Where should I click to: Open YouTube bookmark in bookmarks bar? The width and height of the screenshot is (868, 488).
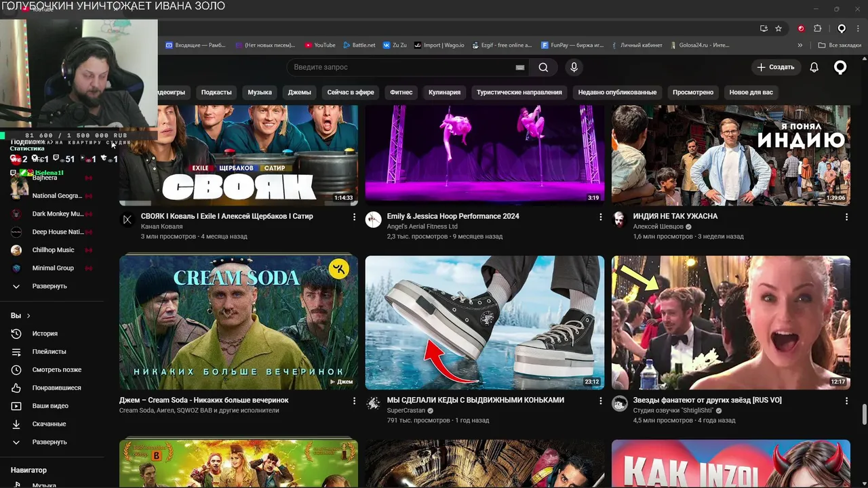320,45
